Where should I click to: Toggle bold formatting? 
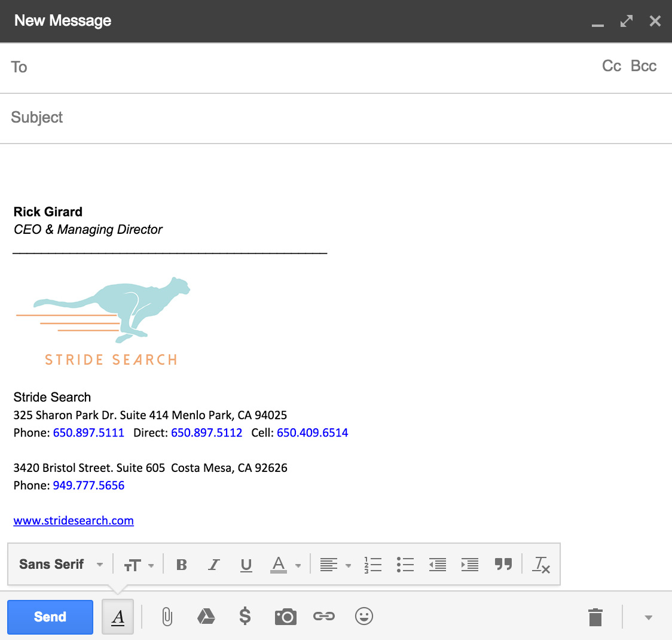(x=182, y=565)
